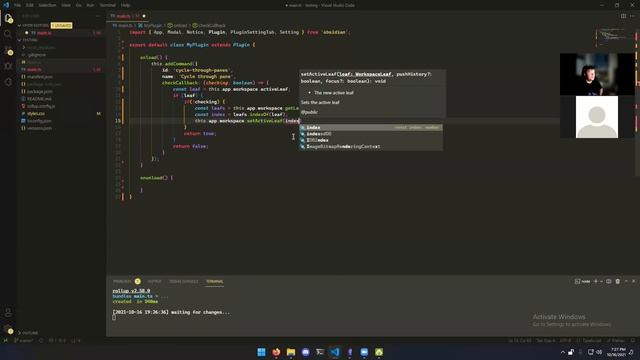Screen dimensions: 640x360
Task: Open main.ts in Open Editors list
Action: tap(61, 33)
